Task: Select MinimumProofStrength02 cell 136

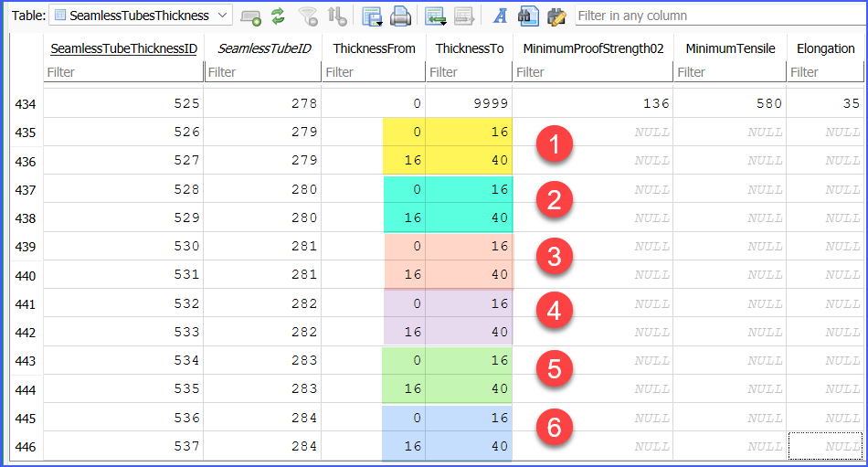Action: [x=593, y=103]
